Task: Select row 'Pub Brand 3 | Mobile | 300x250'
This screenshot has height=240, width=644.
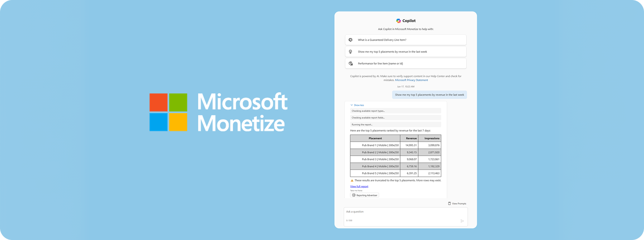Action: click(396, 159)
